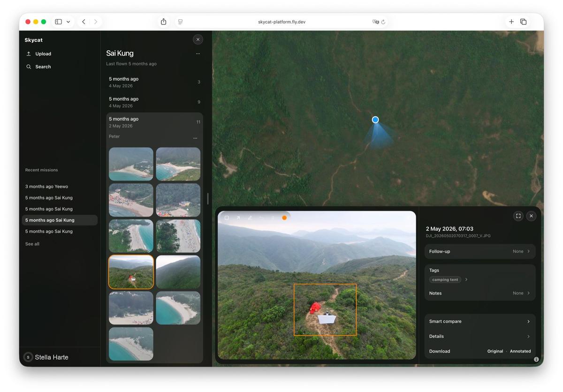Viewport: 563px width, 392px height.
Task: Open the Notes row
Action: tap(480, 293)
